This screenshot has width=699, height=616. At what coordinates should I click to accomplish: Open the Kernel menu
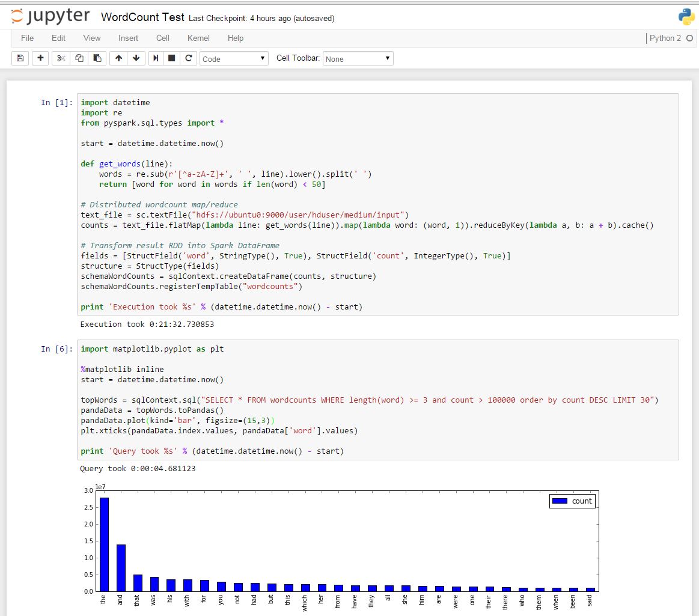click(x=198, y=38)
